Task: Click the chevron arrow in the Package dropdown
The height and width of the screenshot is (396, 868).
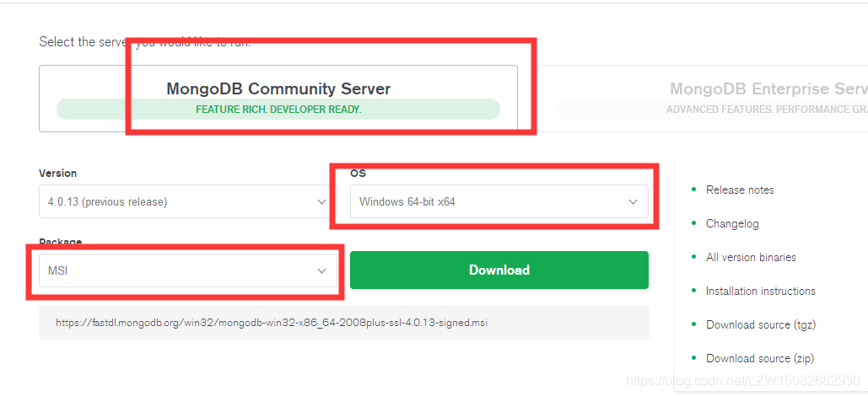Action: click(x=321, y=271)
